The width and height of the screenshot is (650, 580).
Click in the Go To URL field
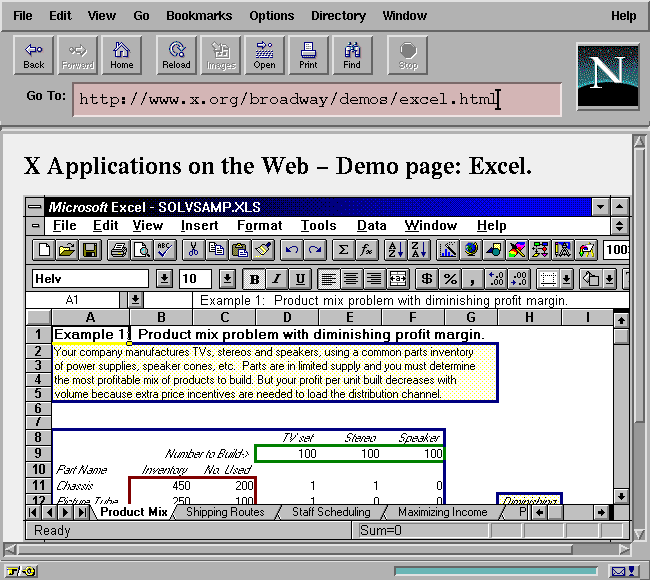click(315, 98)
